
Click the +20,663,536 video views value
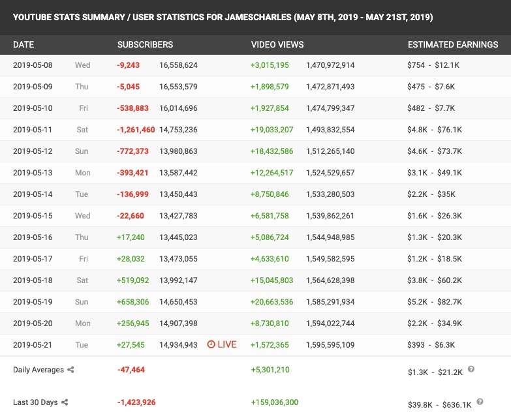(x=271, y=302)
